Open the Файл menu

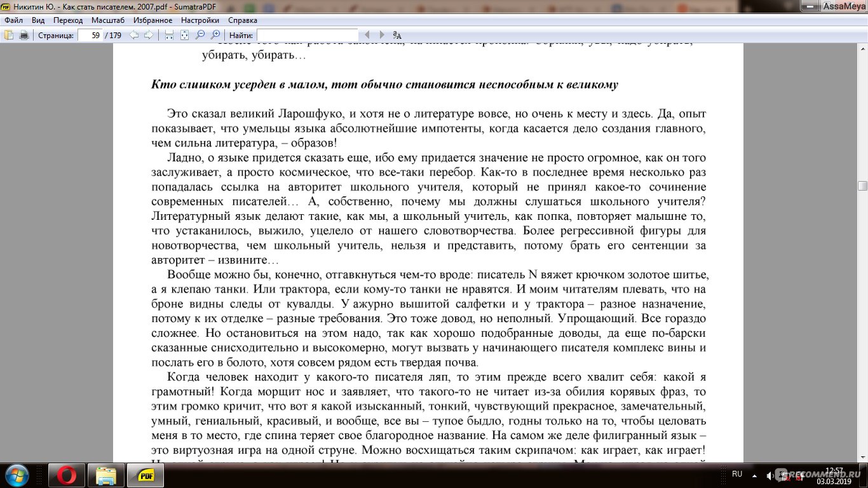coord(13,20)
